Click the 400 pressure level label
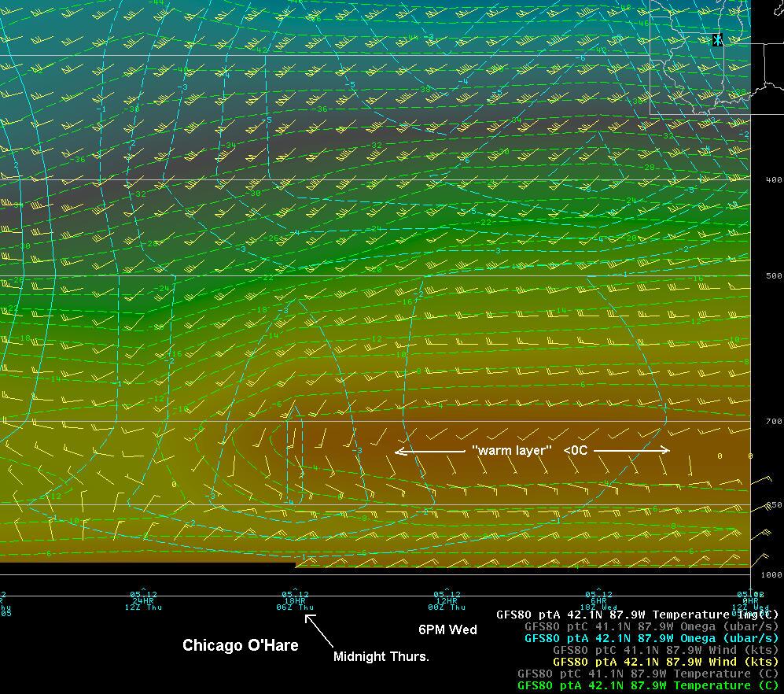Image resolution: width=784 pixels, height=694 pixels. point(774,179)
